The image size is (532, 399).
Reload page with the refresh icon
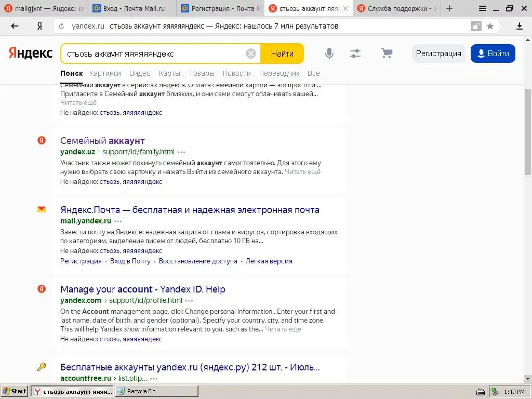[61, 26]
